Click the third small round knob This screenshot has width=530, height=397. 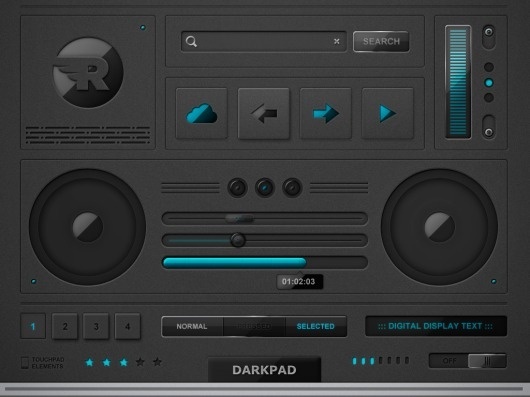tap(292, 188)
